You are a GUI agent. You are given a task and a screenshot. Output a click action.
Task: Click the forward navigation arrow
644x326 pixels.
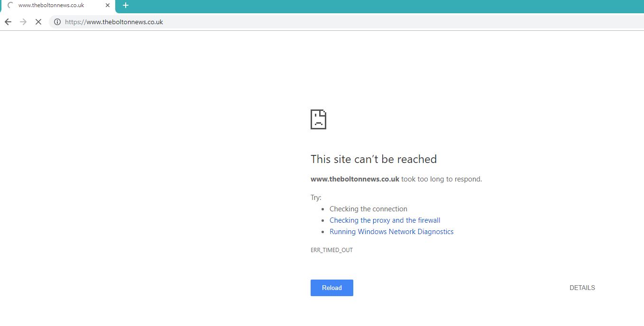23,22
